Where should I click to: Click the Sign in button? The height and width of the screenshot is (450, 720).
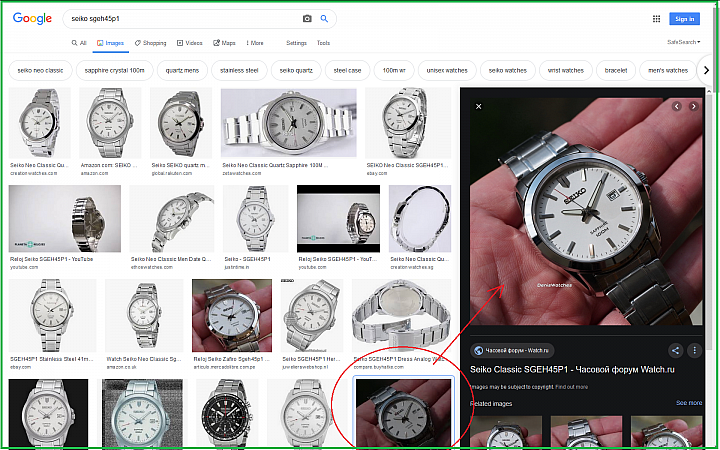(685, 19)
